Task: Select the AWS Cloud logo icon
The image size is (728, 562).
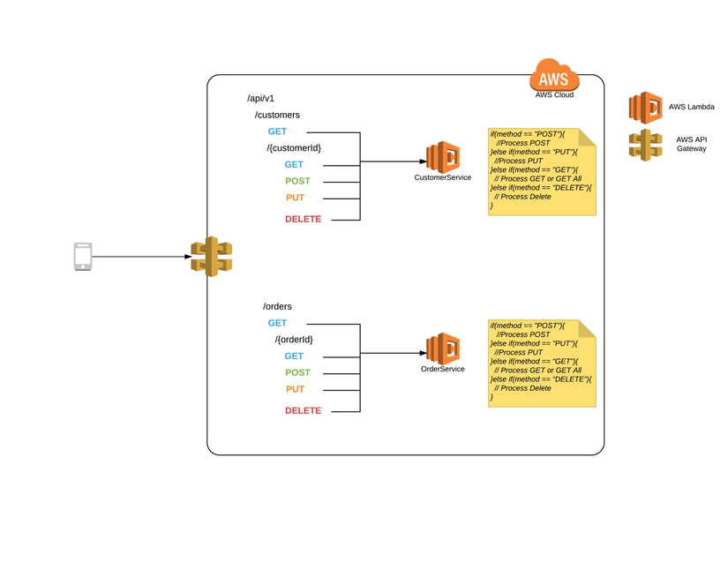Action: click(554, 75)
